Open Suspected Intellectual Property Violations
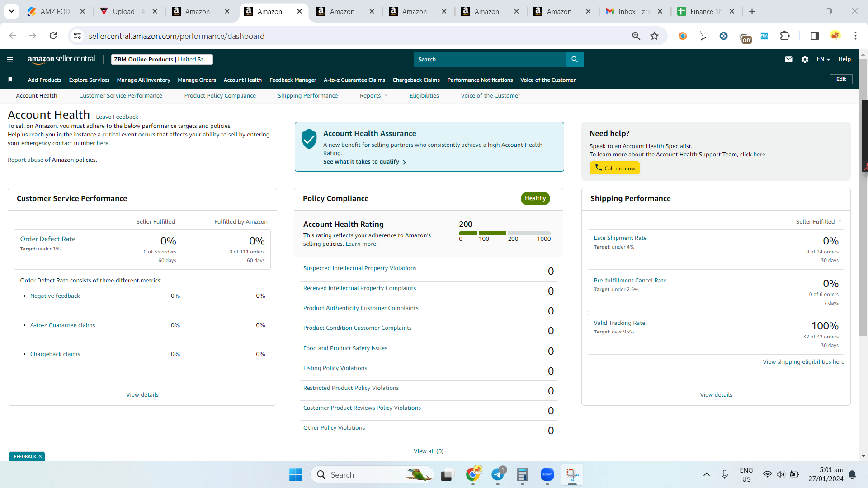Image resolution: width=868 pixels, height=488 pixels. [359, 268]
